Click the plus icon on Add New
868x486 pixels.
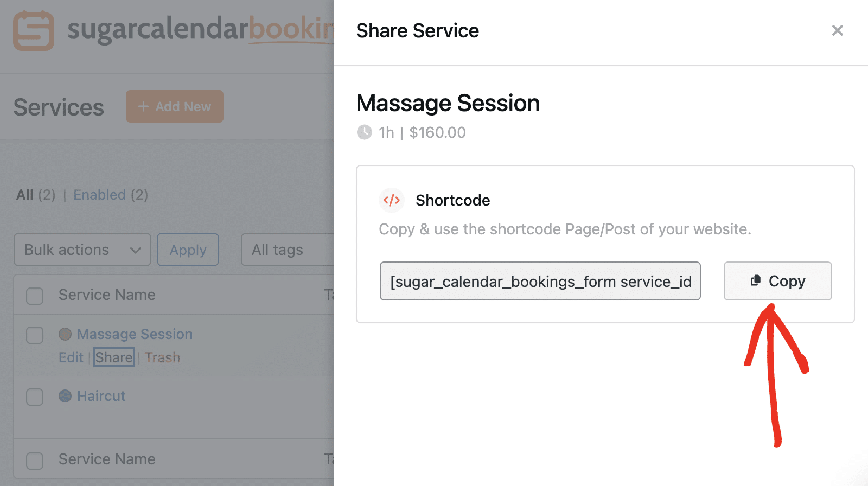click(144, 106)
